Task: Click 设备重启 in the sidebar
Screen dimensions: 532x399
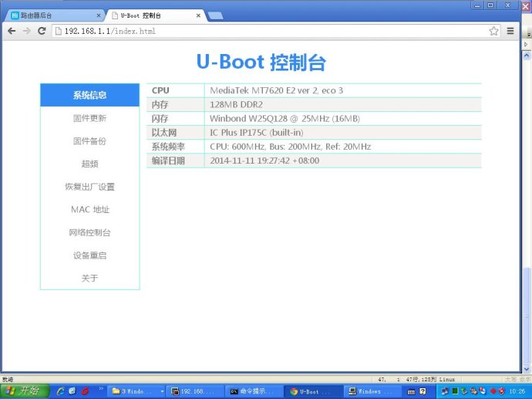Action: click(x=90, y=255)
